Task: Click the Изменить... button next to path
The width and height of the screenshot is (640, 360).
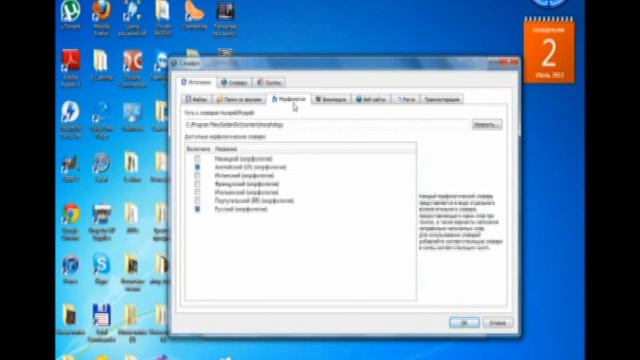Action: coord(487,124)
